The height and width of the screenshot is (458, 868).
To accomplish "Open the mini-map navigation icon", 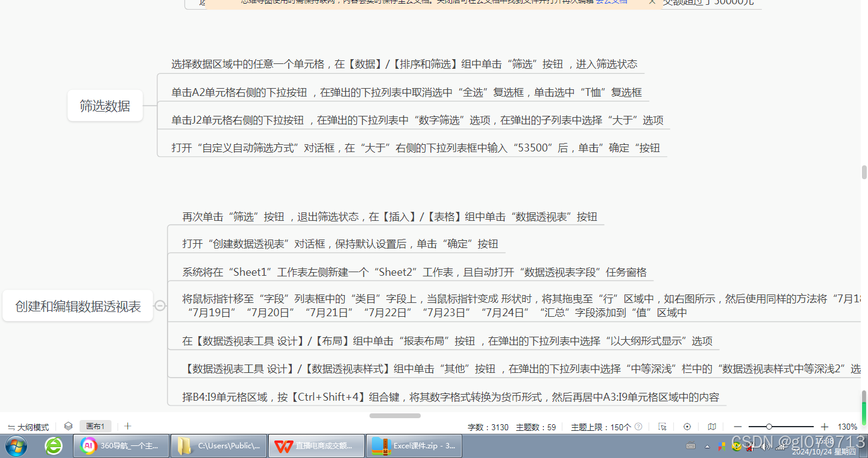I will (712, 427).
